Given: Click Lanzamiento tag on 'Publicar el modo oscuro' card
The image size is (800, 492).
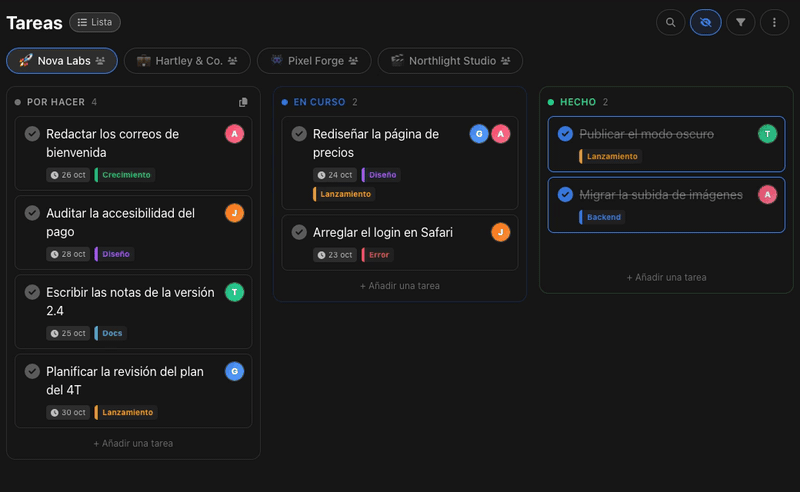Looking at the screenshot, I should [x=611, y=156].
